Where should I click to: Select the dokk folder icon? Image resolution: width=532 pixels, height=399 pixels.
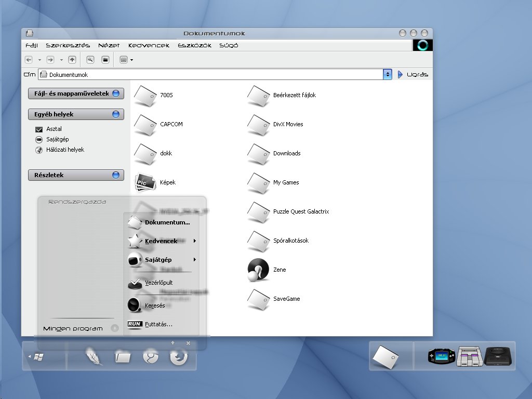click(x=145, y=154)
